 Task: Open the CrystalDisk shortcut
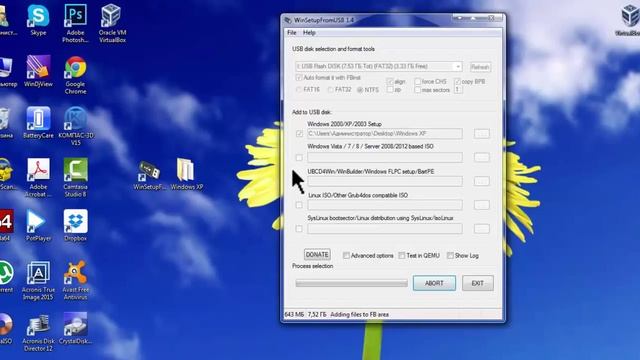(x=76, y=329)
